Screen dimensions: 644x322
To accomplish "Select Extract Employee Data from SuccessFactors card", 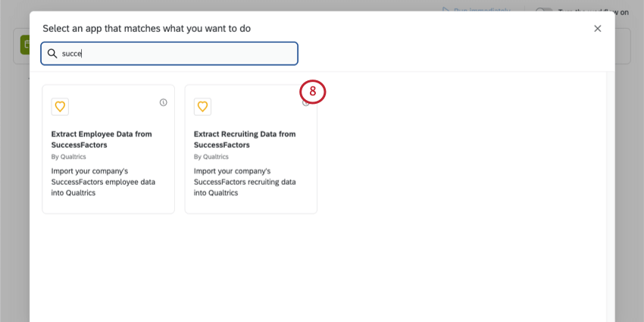I will (108, 149).
